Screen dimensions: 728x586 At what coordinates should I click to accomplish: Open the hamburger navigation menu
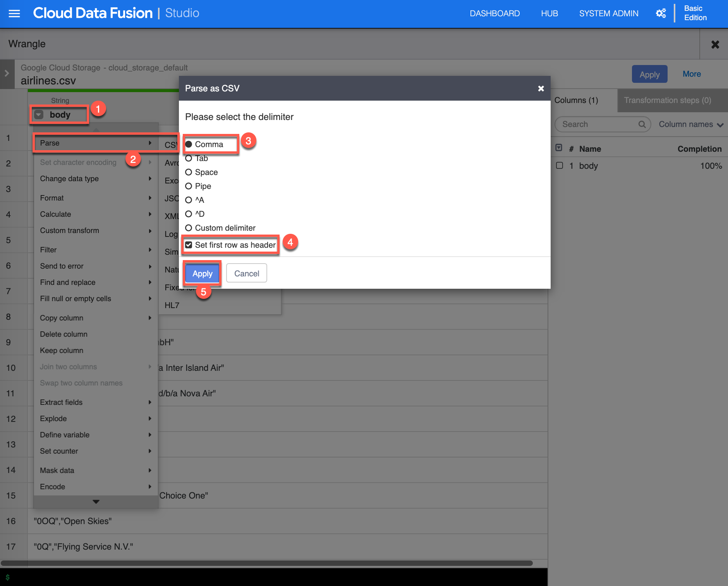[14, 14]
